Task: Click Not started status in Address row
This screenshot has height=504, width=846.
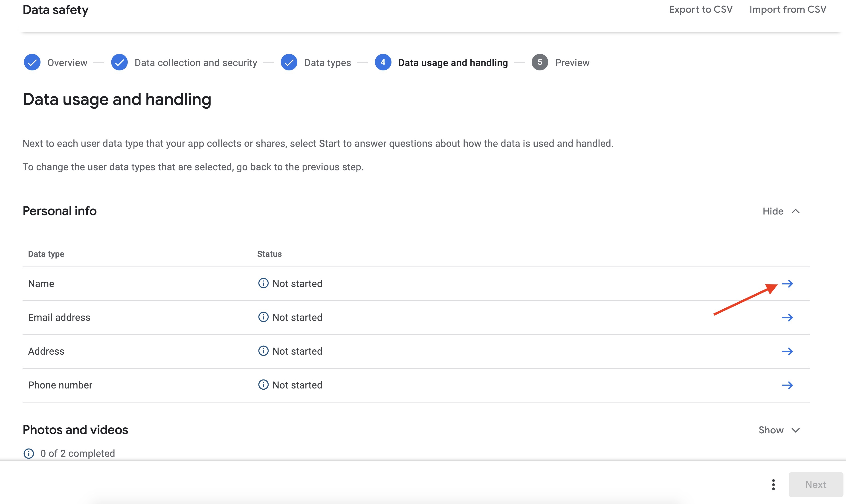Action: pos(297,351)
